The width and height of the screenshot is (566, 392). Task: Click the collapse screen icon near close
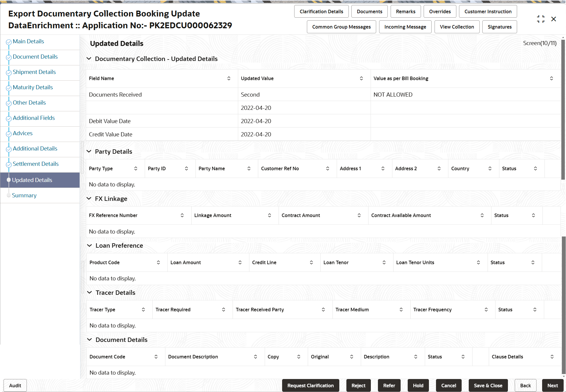pos(541,19)
